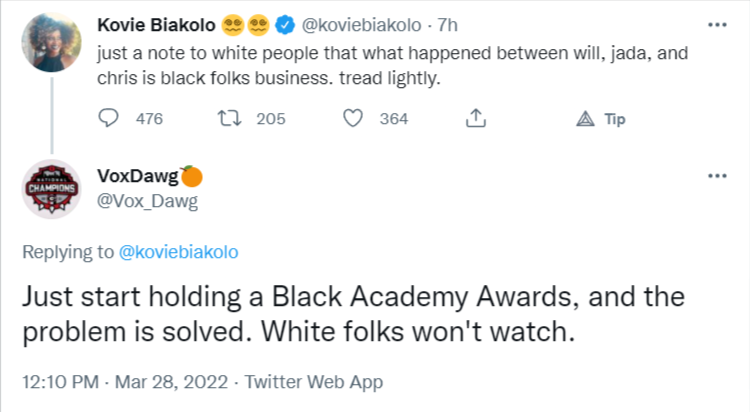
Task: Like the tweet using heart icon
Action: 352,119
